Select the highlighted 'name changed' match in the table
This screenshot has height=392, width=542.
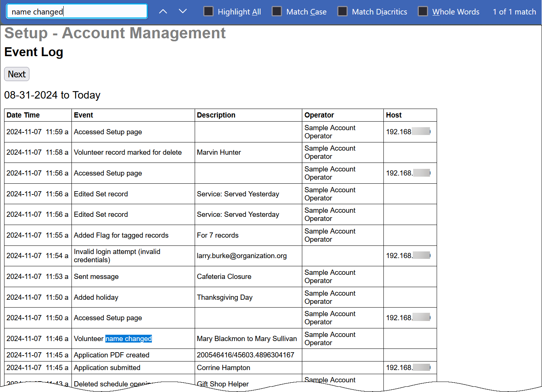pyautogui.click(x=128, y=338)
